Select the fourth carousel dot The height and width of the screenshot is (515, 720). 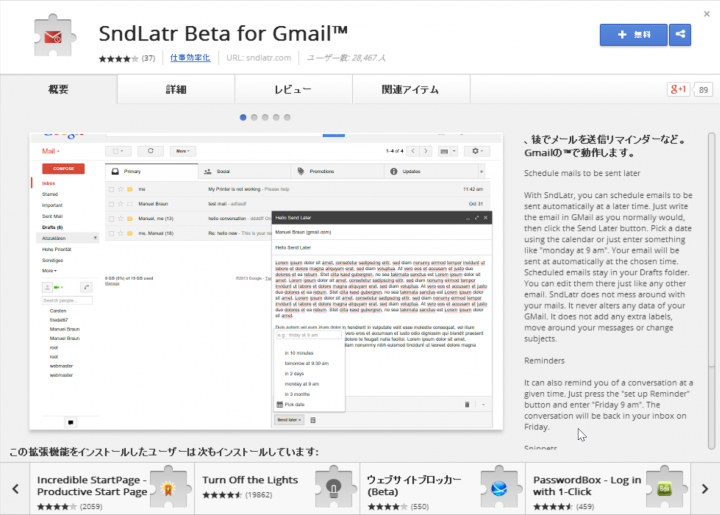click(x=276, y=118)
